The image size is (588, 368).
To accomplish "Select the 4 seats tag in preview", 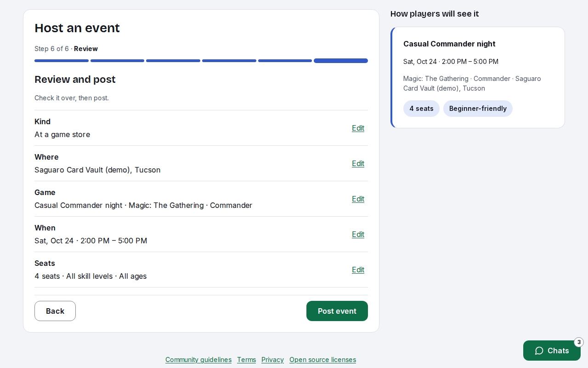I will 421,109.
